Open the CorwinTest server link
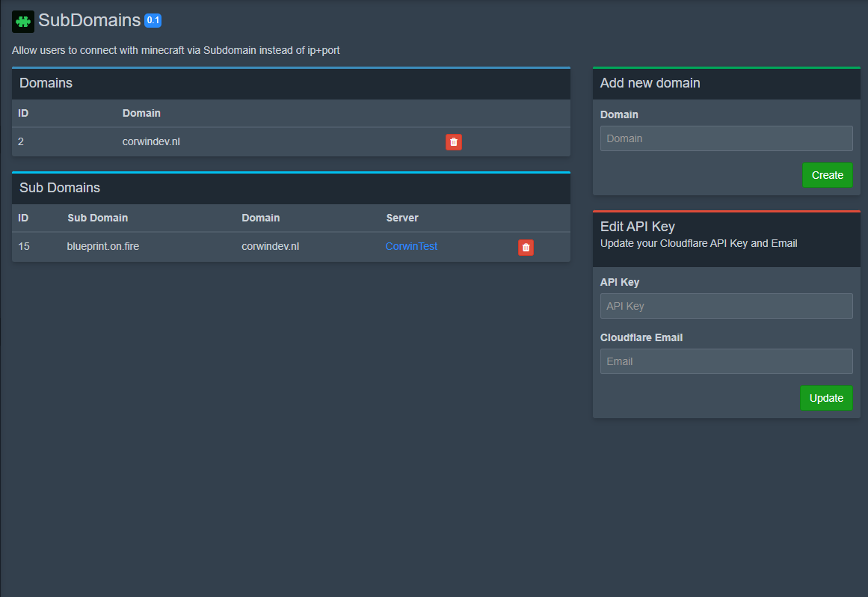 411,246
